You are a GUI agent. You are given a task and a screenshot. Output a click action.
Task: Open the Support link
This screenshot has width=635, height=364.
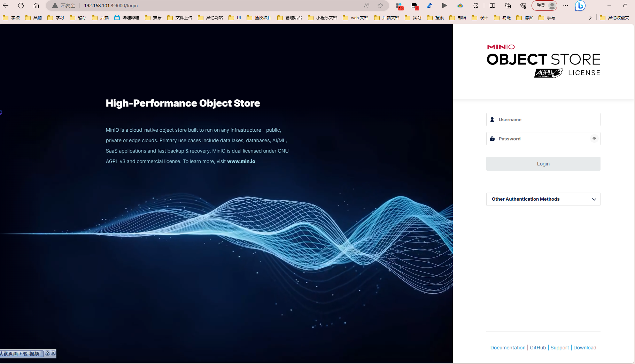(x=559, y=348)
